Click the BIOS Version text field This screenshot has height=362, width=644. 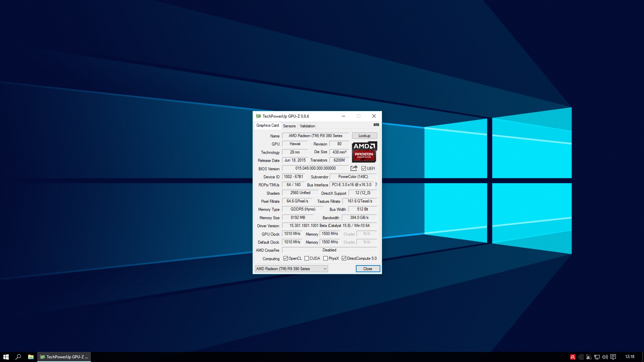coord(315,168)
